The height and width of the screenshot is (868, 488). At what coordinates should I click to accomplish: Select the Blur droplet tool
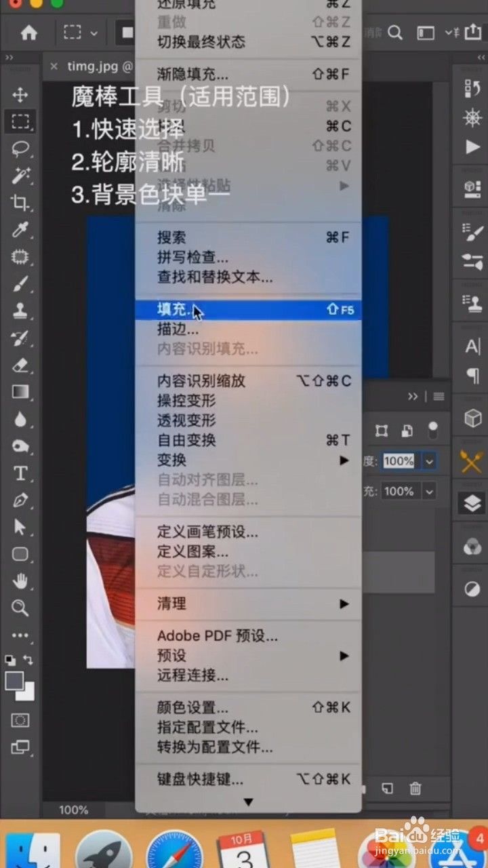click(x=20, y=419)
